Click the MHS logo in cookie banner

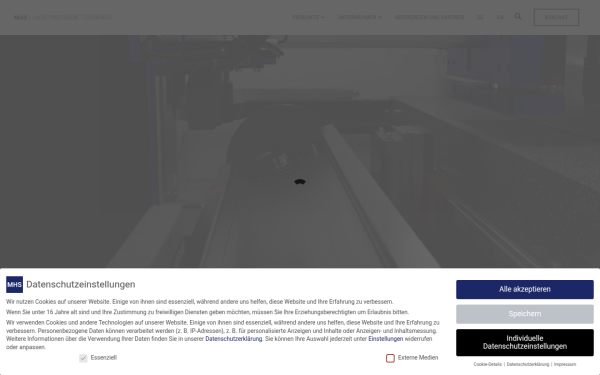click(14, 284)
